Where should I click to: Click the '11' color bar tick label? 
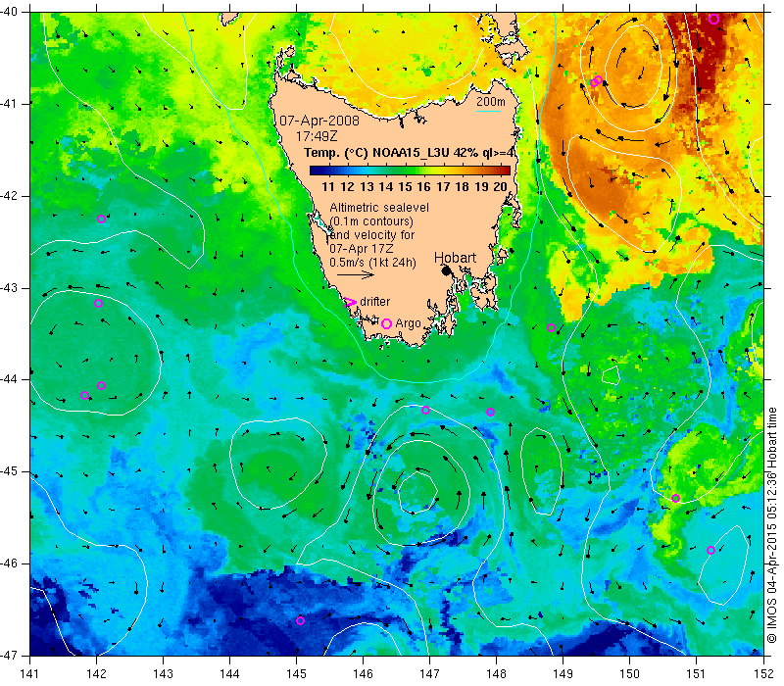tap(328, 187)
